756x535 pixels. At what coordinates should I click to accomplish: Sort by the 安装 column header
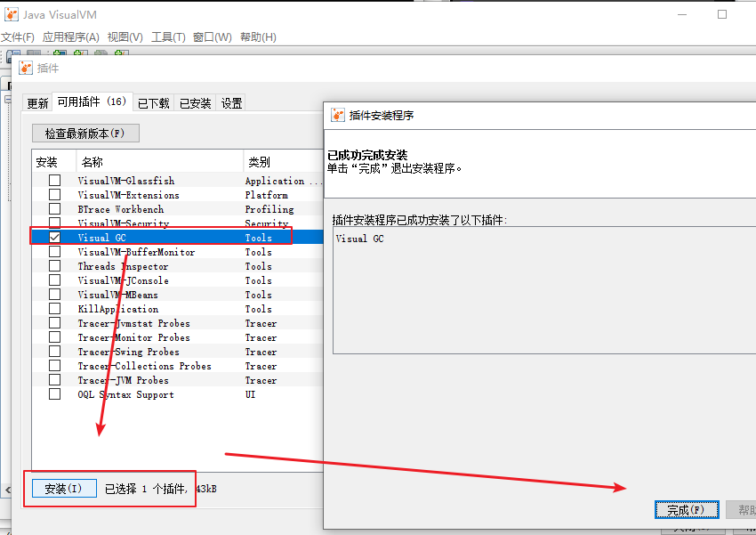click(54, 162)
